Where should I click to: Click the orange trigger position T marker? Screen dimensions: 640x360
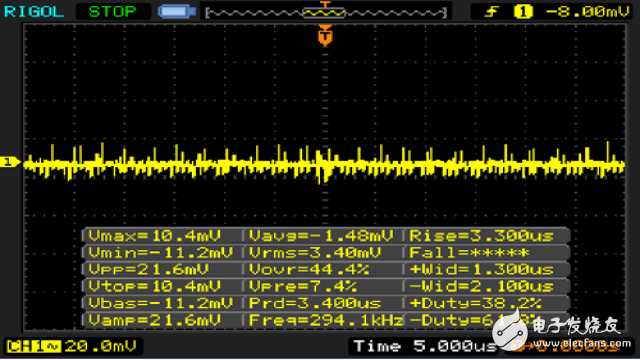[x=325, y=36]
